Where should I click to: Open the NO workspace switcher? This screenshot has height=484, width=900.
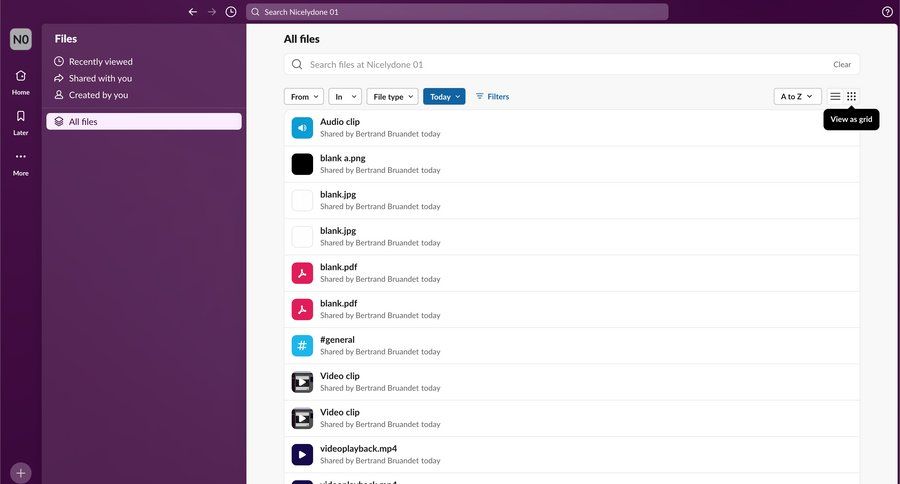click(x=21, y=39)
